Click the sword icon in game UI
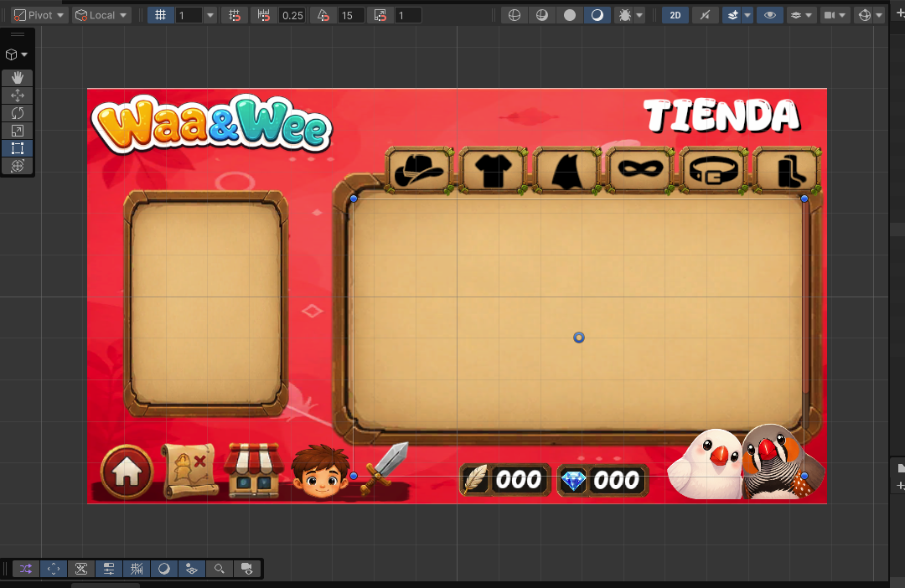The height and width of the screenshot is (588, 905). click(x=385, y=468)
